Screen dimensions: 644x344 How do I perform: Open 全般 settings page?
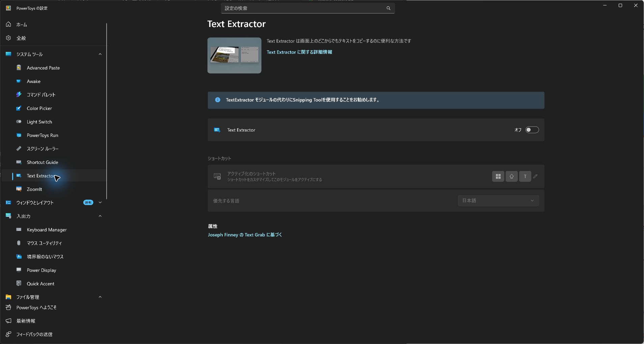(x=53, y=38)
